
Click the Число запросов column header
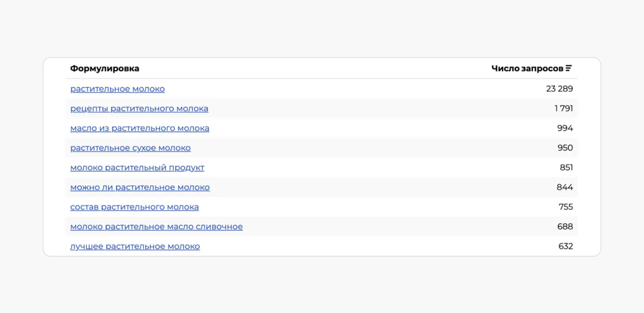pyautogui.click(x=528, y=69)
